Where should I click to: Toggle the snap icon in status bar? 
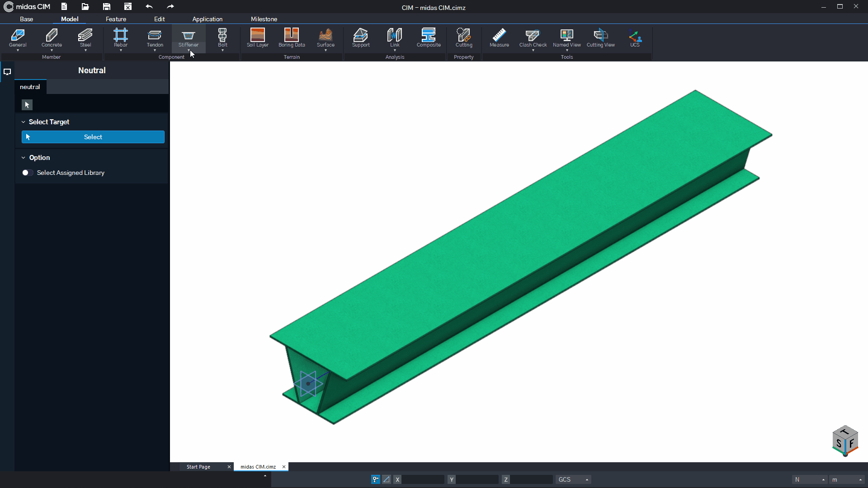click(375, 479)
